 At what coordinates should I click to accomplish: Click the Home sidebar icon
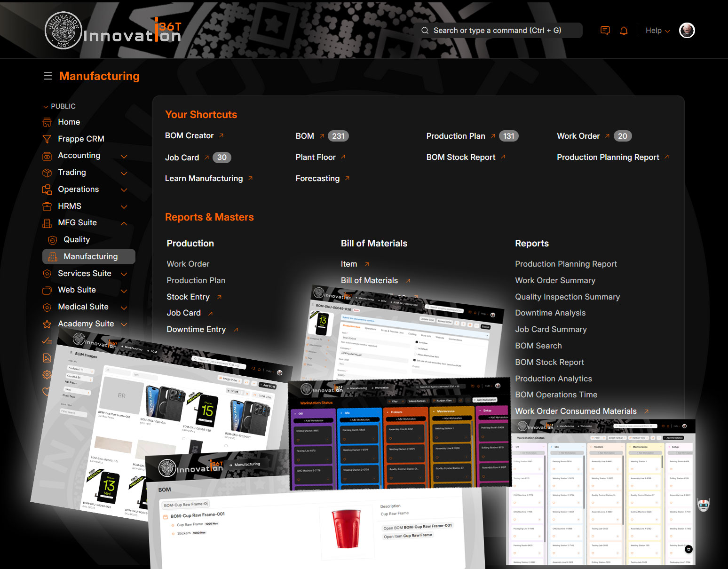[47, 122]
